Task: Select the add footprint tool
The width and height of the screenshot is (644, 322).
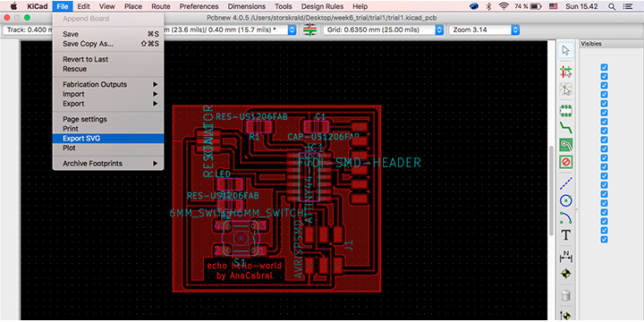Action: click(566, 111)
